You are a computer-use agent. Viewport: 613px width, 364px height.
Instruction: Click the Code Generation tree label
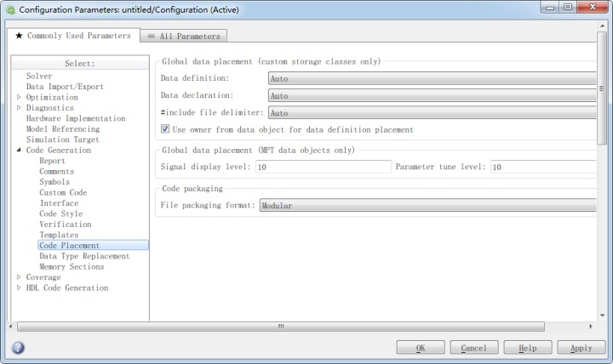coord(58,150)
